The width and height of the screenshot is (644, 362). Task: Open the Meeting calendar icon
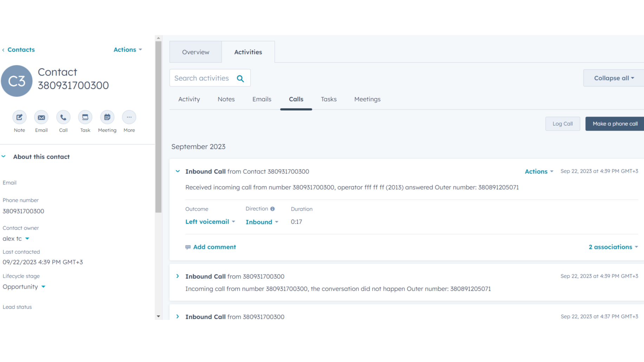(x=107, y=117)
